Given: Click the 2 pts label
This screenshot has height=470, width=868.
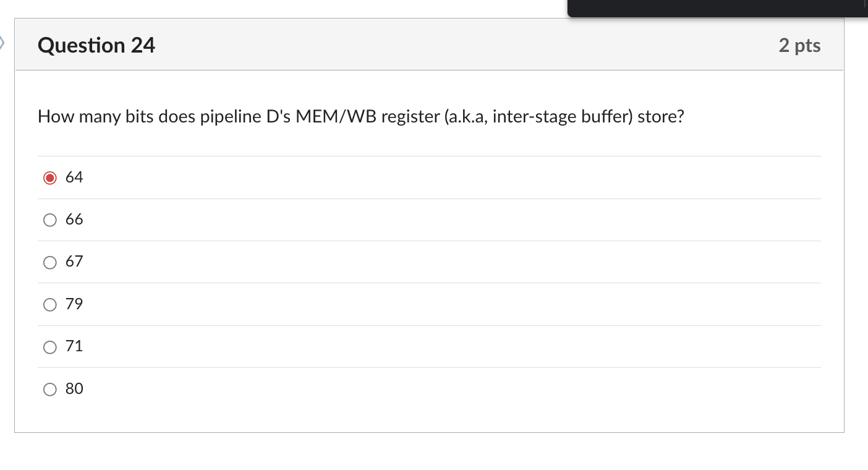Looking at the screenshot, I should coord(800,45).
